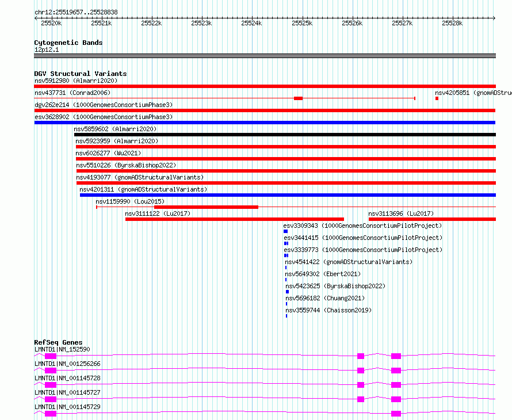Click the thick red segment of nsv1159990
The width and height of the screenshot is (512, 420).
click(x=206, y=207)
